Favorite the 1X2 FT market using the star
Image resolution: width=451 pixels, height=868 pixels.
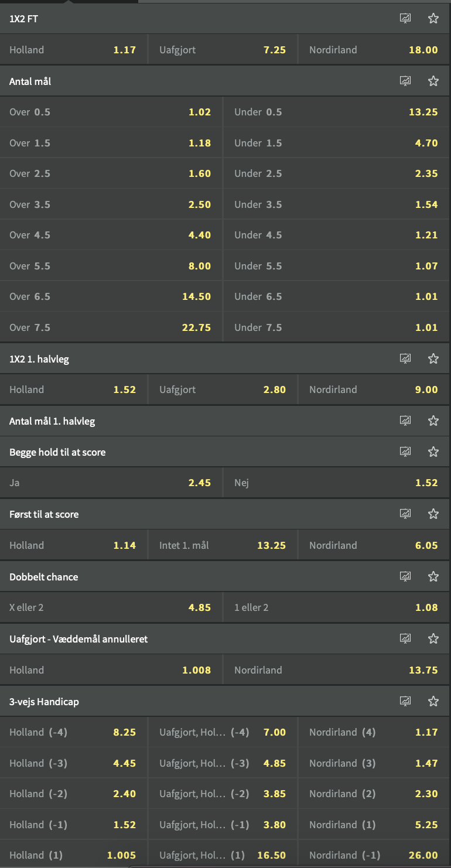click(433, 18)
